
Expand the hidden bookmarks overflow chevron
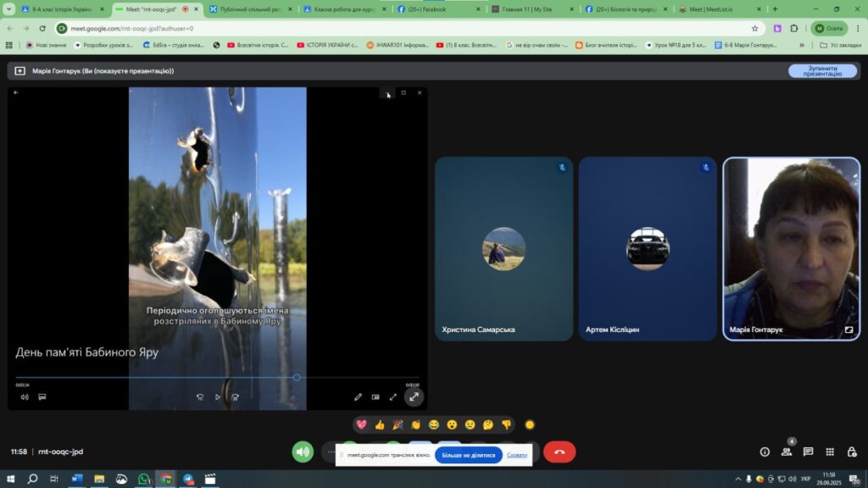click(802, 45)
